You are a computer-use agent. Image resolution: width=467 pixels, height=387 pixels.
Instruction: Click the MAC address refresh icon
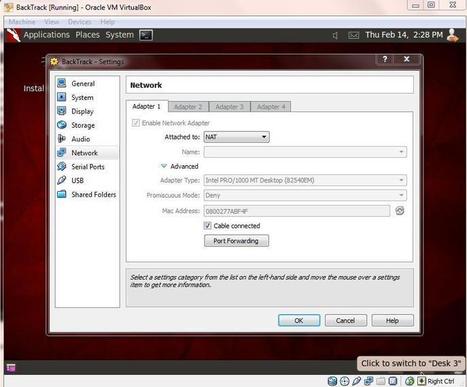pyautogui.click(x=400, y=211)
